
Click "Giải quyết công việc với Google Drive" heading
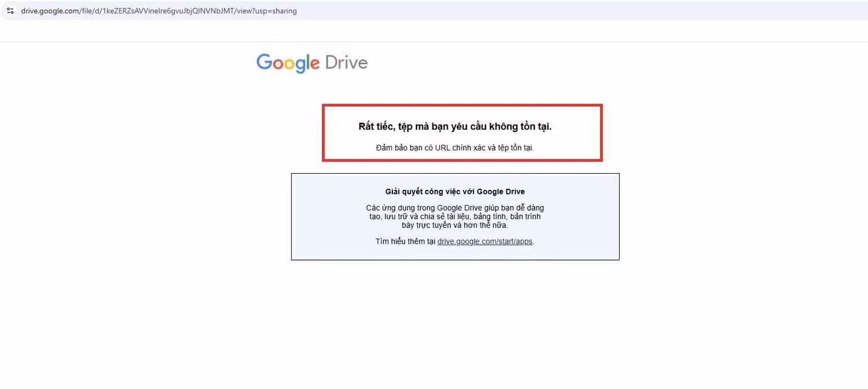[455, 192]
